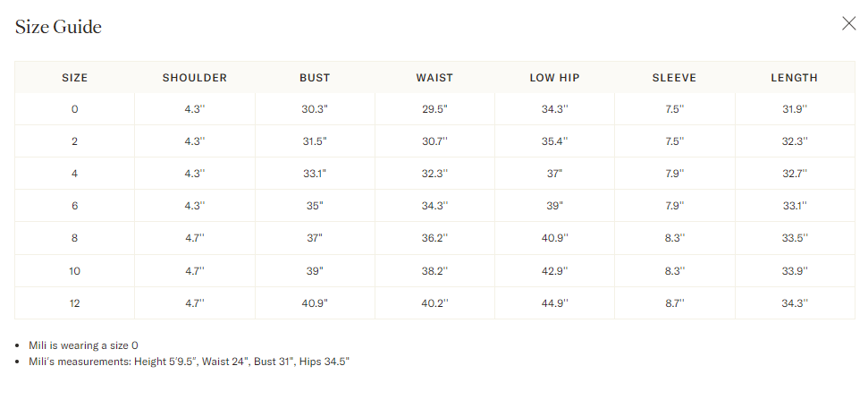This screenshot has height=400, width=868.
Task: Select the SIZE column header
Action: 75,78
